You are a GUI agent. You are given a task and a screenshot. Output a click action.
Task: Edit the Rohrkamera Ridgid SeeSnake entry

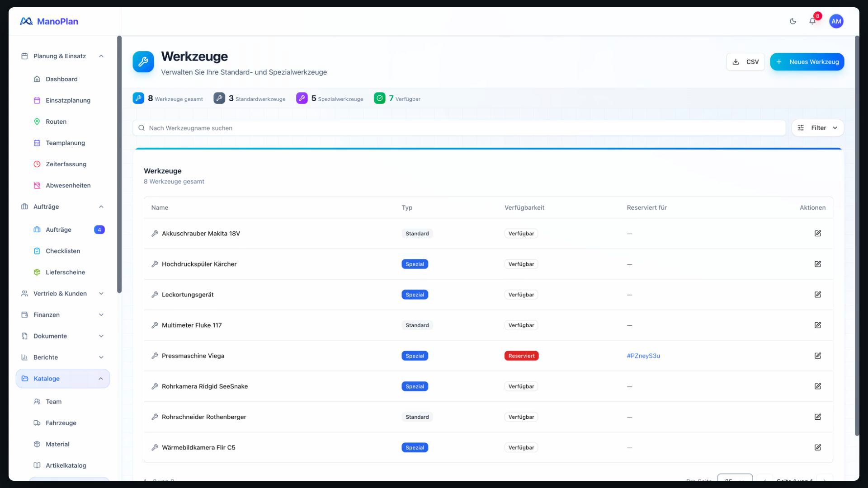coord(817,386)
